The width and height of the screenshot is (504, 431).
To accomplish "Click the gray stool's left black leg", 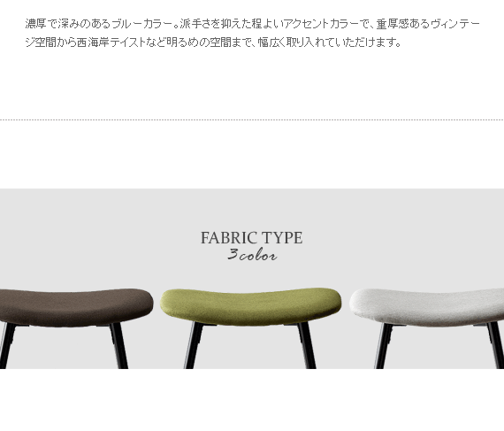I will (384, 346).
